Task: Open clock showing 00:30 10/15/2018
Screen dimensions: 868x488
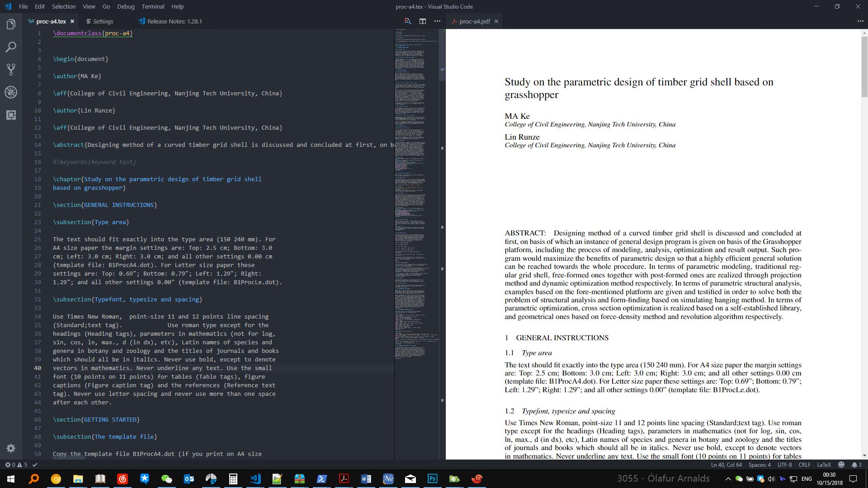Action: pos(830,479)
